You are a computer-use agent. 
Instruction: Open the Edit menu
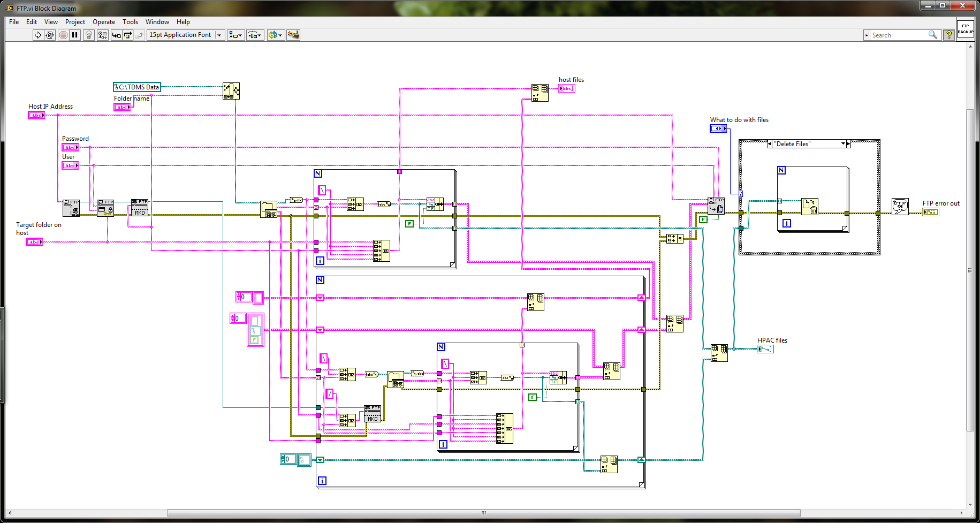32,22
